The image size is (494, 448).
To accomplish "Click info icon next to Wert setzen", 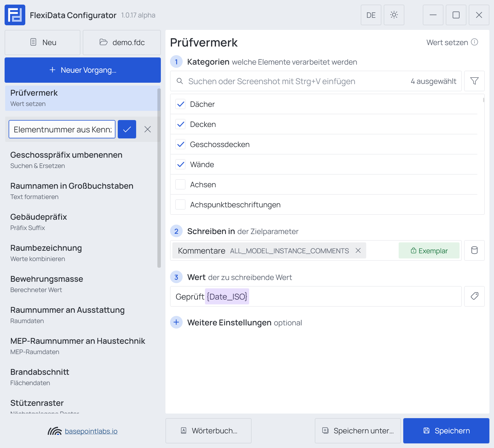I will tap(474, 42).
